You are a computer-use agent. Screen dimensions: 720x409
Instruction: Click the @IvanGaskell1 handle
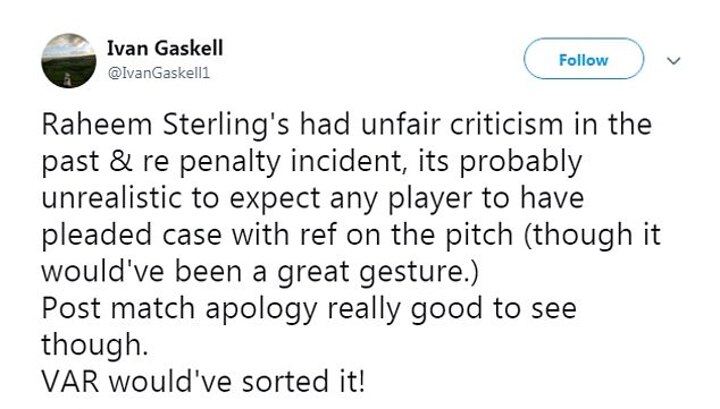[x=152, y=73]
